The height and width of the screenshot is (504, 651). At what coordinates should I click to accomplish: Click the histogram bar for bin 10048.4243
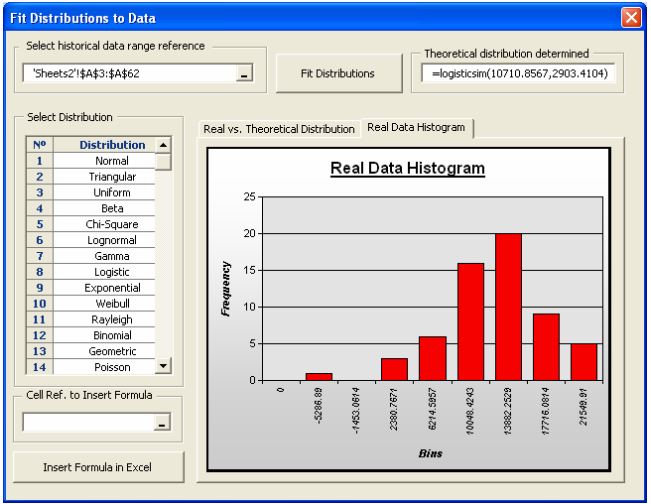click(470, 322)
